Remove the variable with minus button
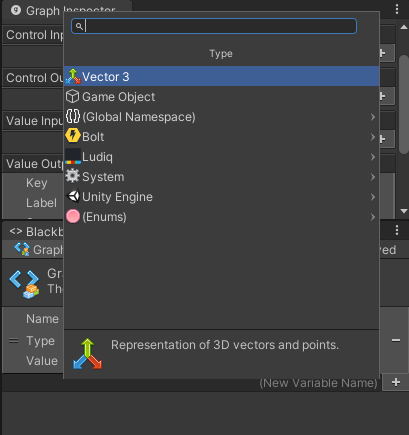 (396, 340)
